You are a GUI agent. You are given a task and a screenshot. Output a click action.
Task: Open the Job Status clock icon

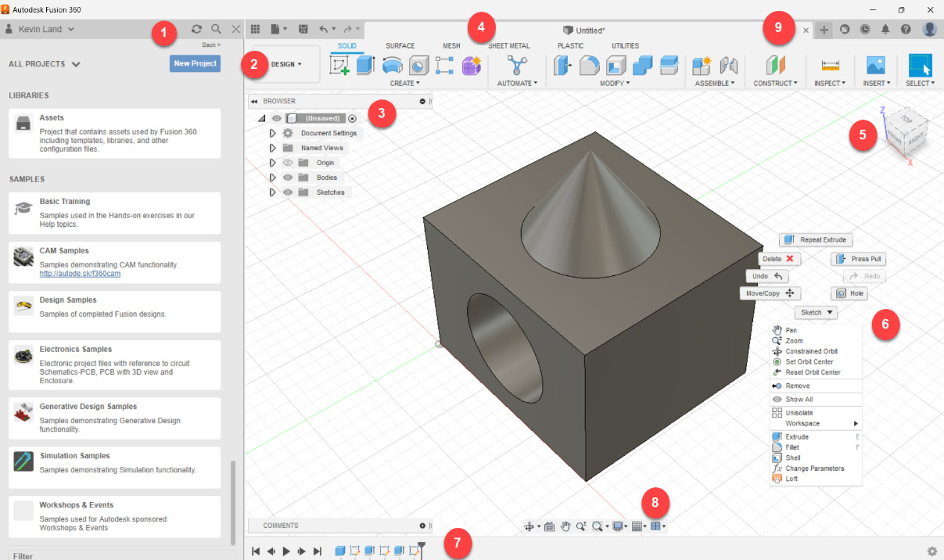tap(865, 30)
